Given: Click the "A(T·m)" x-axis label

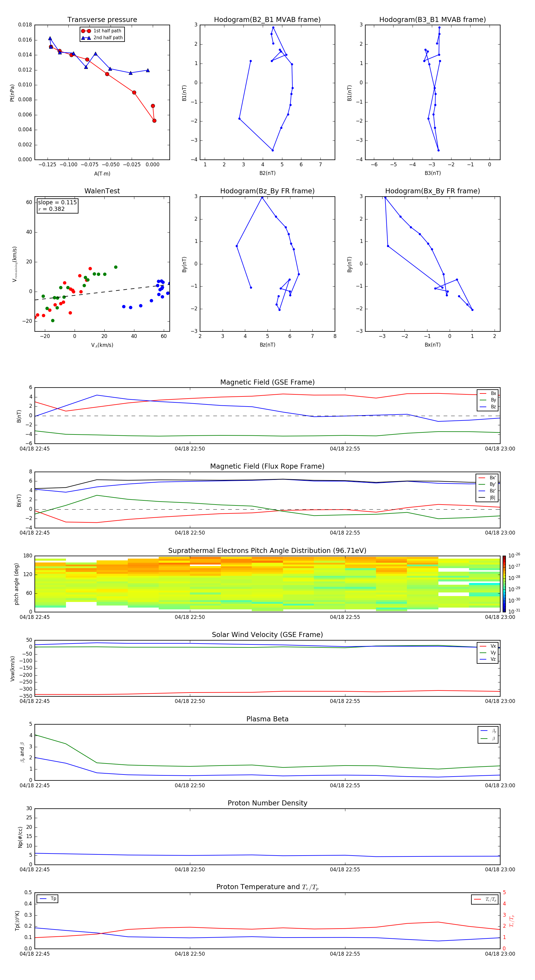Looking at the screenshot, I should 102,174.
